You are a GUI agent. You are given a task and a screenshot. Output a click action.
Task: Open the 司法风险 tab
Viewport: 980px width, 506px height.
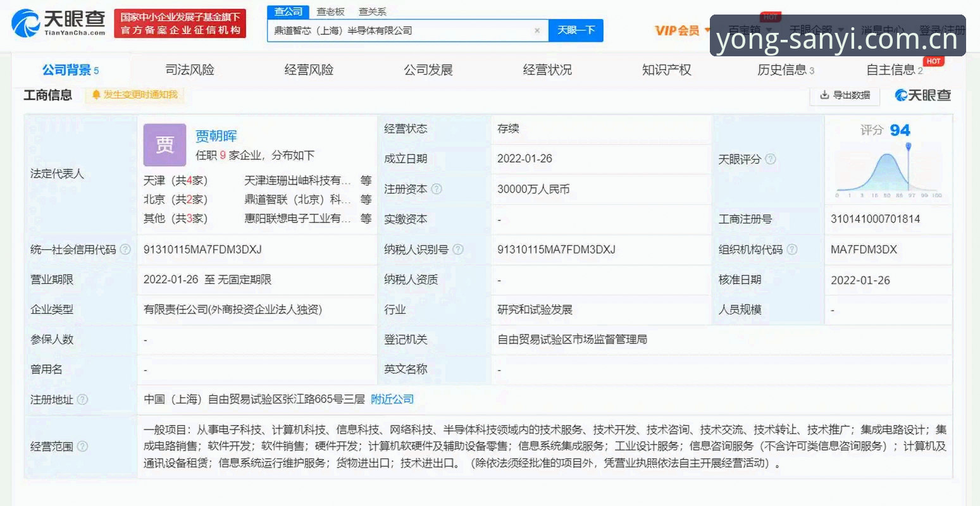[x=190, y=70]
